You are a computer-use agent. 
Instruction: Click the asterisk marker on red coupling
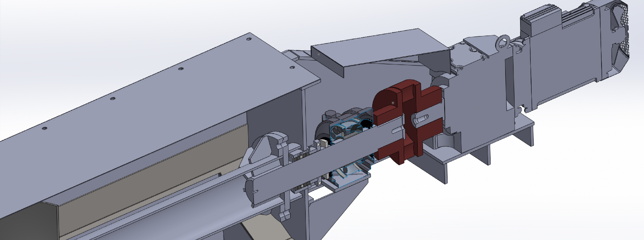393,103
